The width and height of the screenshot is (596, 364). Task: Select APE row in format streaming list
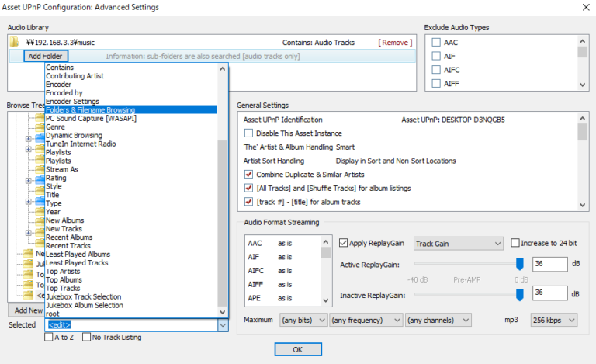(283, 298)
